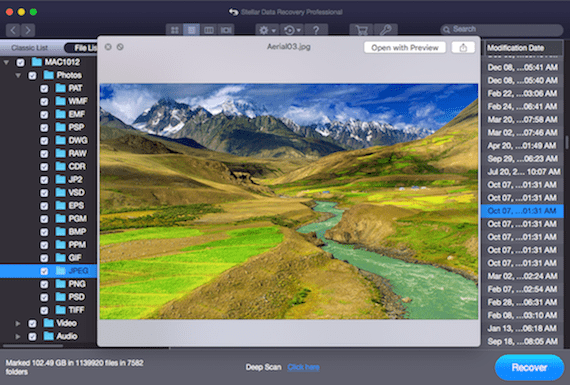Select the cover flow view icon

click(225, 30)
